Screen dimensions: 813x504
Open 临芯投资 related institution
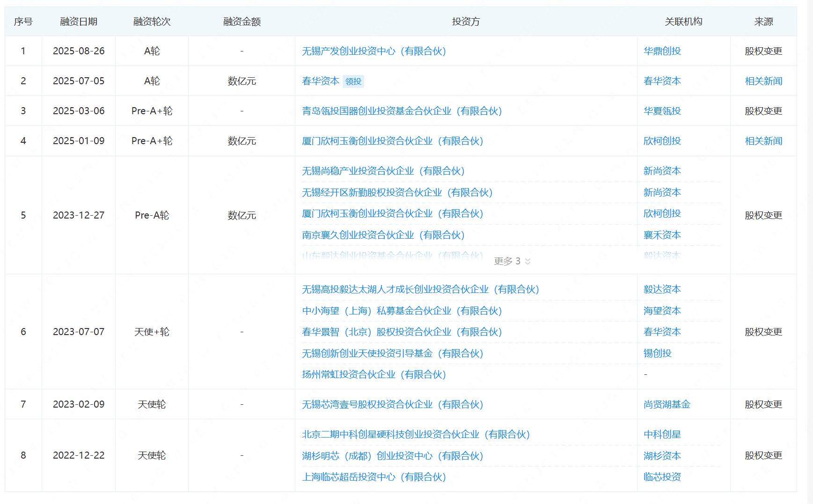(x=662, y=477)
